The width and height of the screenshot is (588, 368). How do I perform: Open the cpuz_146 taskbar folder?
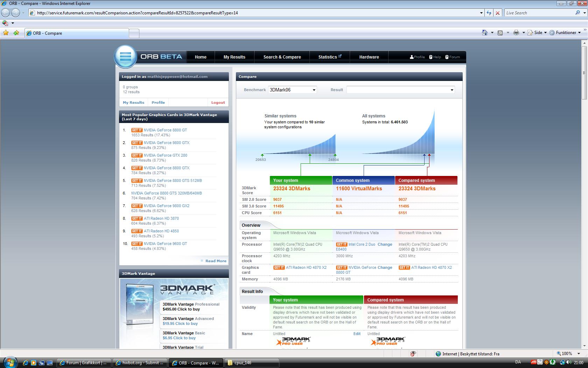click(x=252, y=363)
